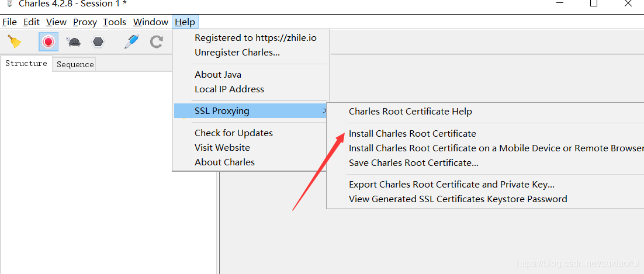Choose Visit Website

[x=222, y=147]
